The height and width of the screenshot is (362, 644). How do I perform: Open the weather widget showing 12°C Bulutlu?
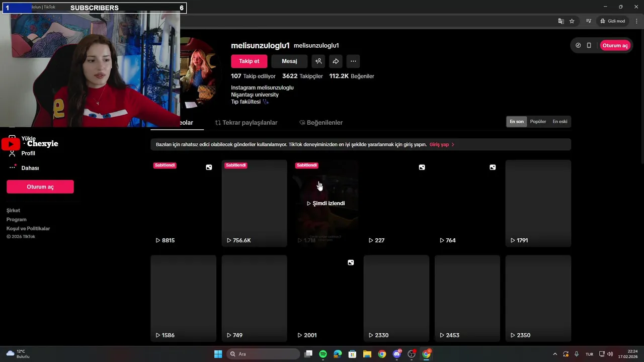click(x=18, y=354)
